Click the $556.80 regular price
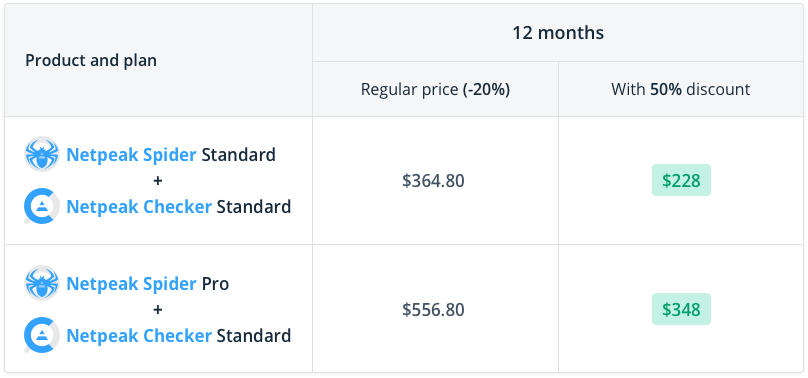 [433, 310]
